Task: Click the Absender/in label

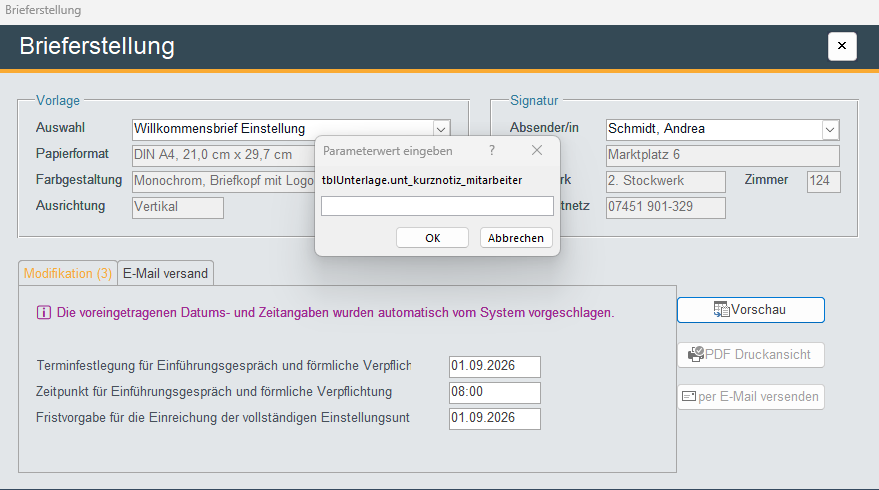Action: (x=544, y=128)
